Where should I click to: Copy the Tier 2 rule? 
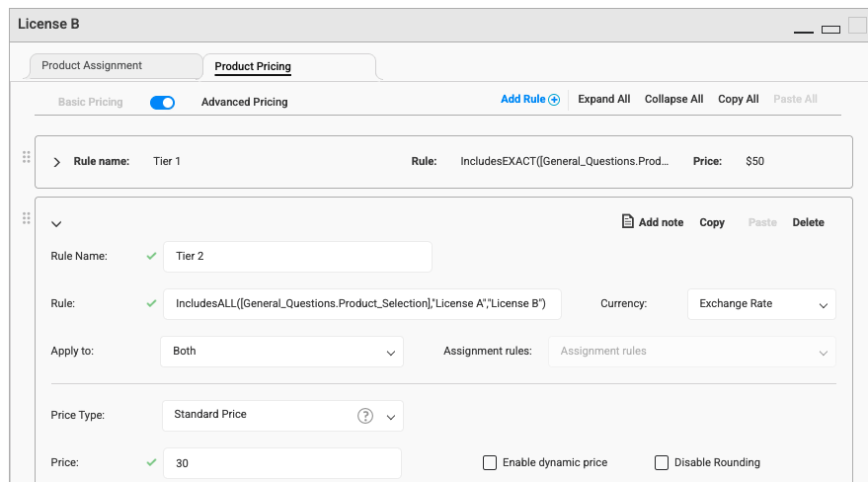712,222
